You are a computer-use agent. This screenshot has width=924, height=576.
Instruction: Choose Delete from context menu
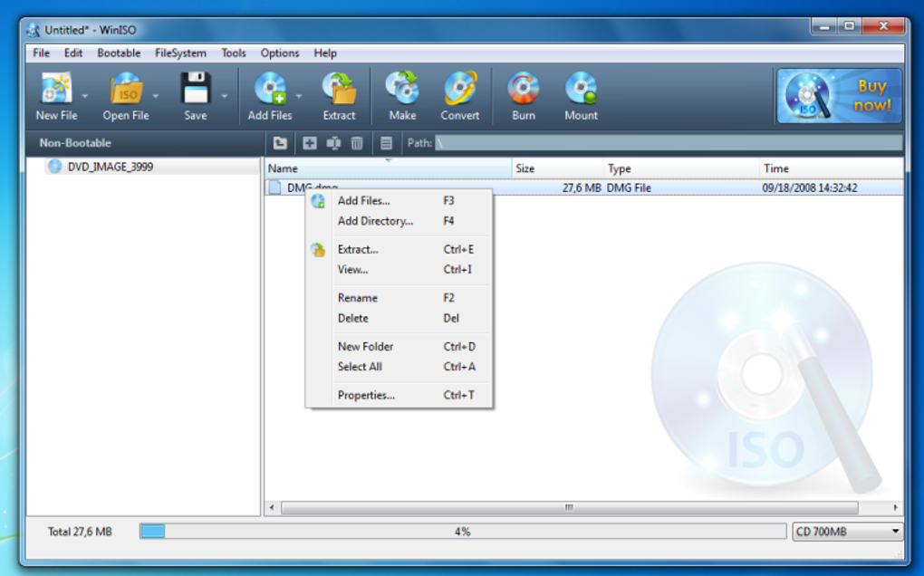pyautogui.click(x=399, y=318)
